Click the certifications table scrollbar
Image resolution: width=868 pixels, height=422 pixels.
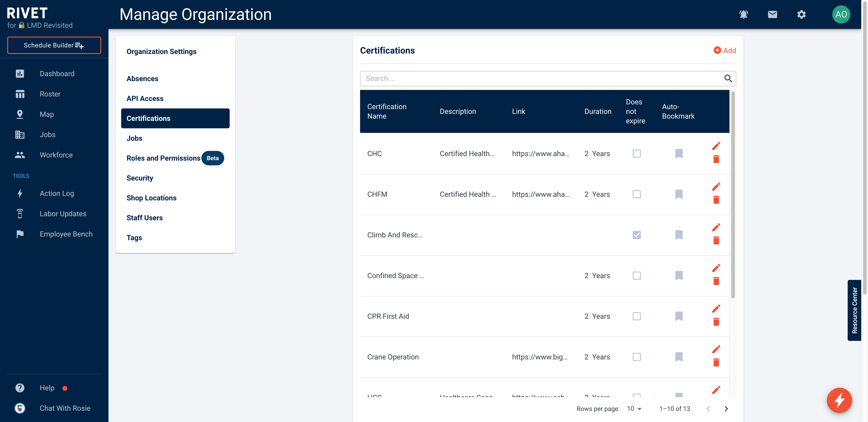733,195
